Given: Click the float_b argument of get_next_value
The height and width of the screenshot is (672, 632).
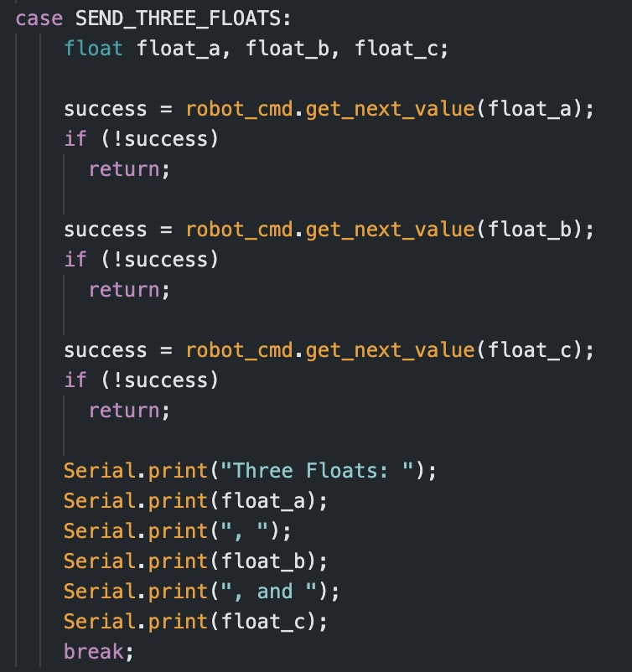Looking at the screenshot, I should coord(530,230).
